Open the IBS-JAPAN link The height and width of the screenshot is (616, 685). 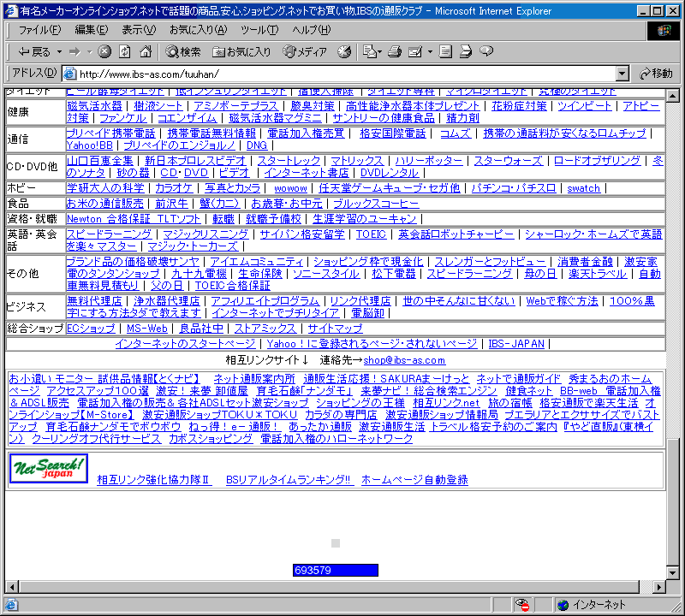[516, 344]
